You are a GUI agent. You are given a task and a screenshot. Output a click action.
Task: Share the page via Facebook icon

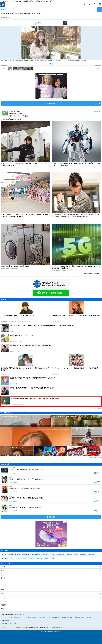85,4
